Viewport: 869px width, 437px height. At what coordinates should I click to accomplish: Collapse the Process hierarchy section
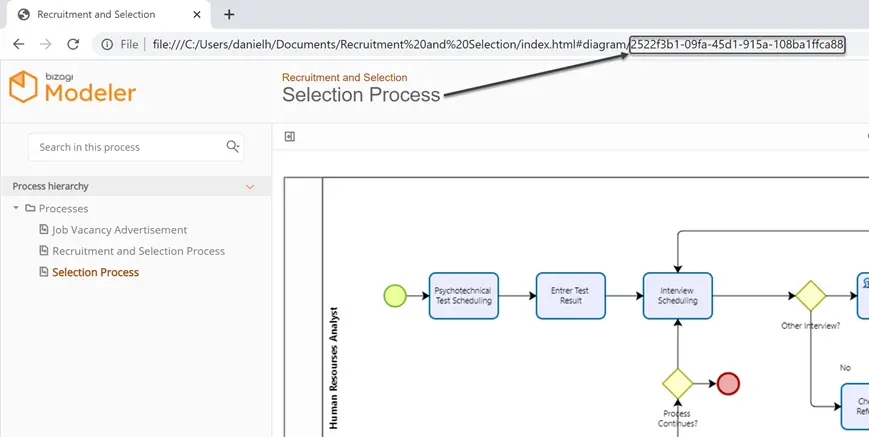[x=250, y=187]
